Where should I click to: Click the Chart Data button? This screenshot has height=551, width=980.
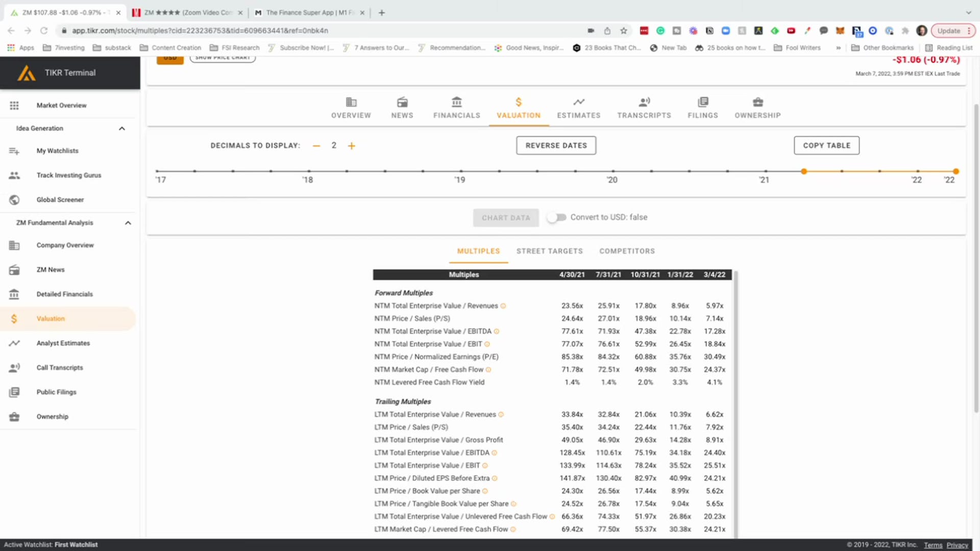point(506,218)
